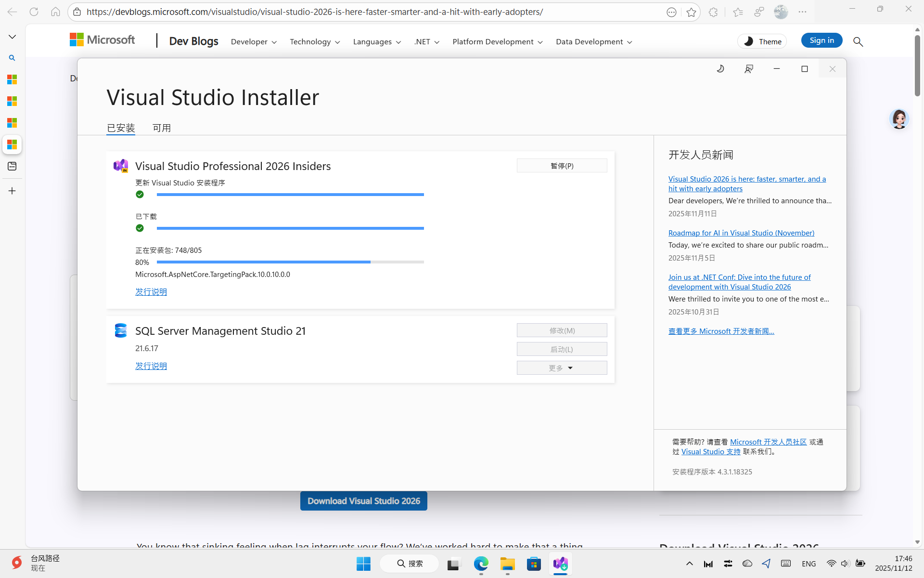Click the Visual Studio Professional 2026 Insiders logo
924x578 pixels.
coord(121,166)
